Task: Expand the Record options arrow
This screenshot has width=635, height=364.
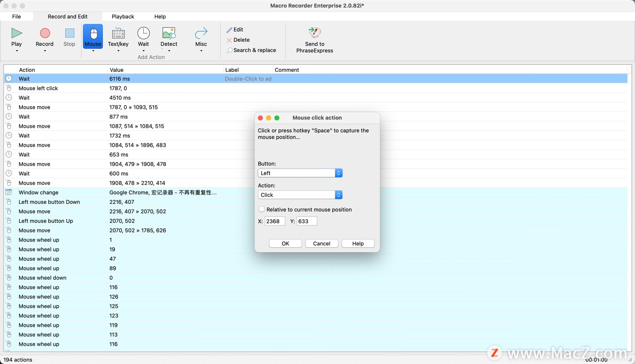Action: tap(45, 51)
